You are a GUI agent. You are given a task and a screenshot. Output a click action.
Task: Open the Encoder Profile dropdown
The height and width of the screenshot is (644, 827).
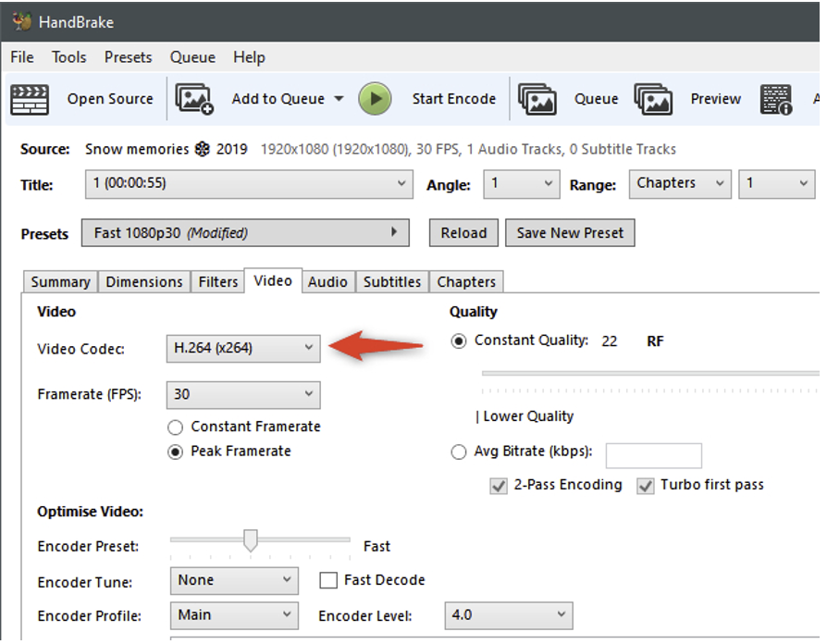pyautogui.click(x=234, y=615)
